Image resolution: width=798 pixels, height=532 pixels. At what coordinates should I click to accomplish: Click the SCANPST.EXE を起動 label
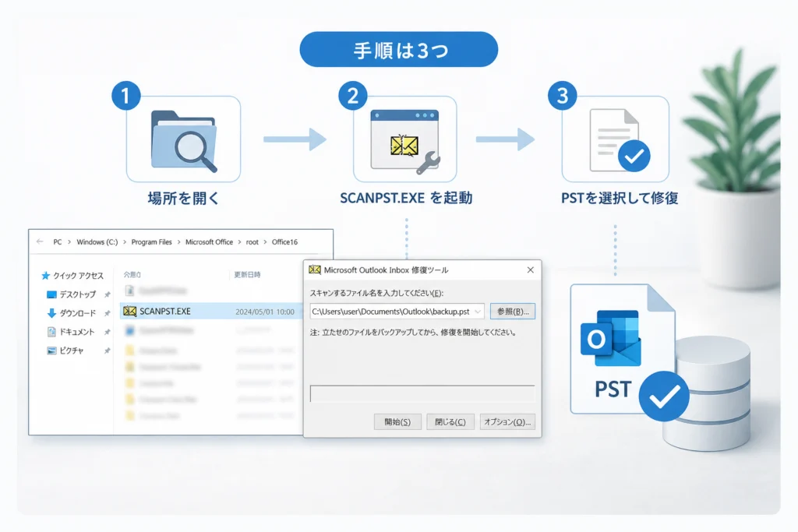406,198
